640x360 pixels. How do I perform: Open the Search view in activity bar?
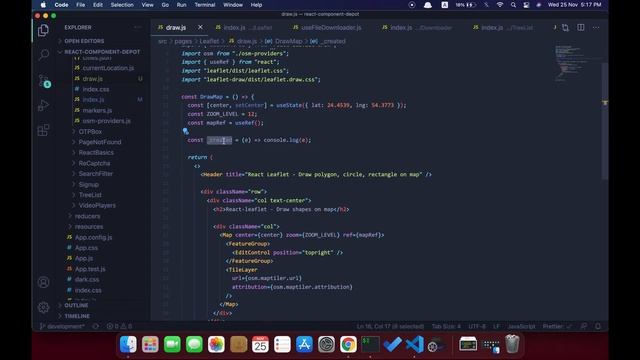coord(43,54)
